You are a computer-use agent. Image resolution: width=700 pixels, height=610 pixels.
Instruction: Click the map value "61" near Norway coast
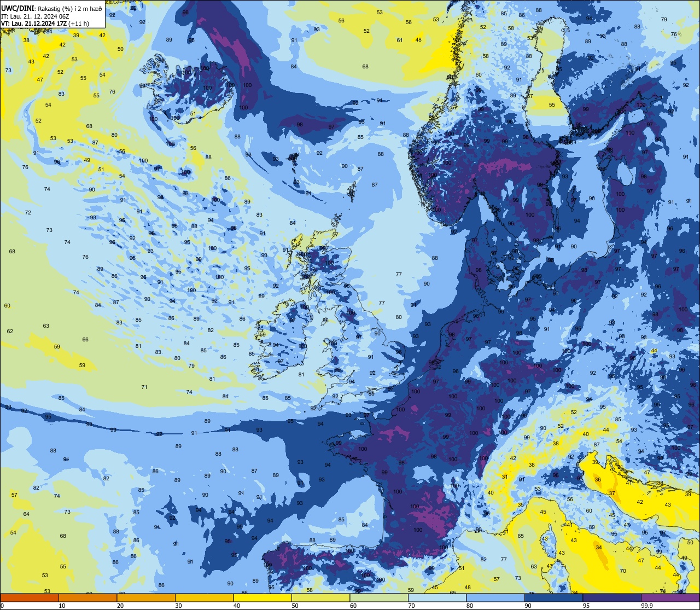coord(400,40)
